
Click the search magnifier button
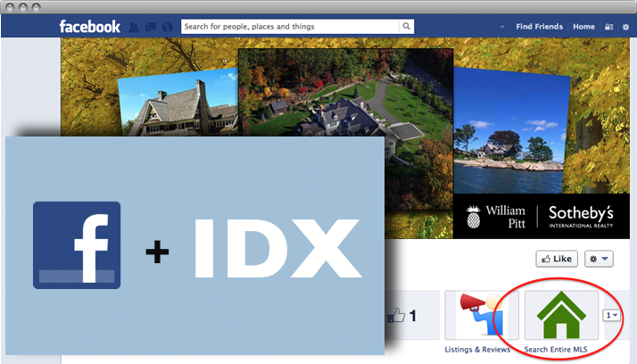(406, 27)
